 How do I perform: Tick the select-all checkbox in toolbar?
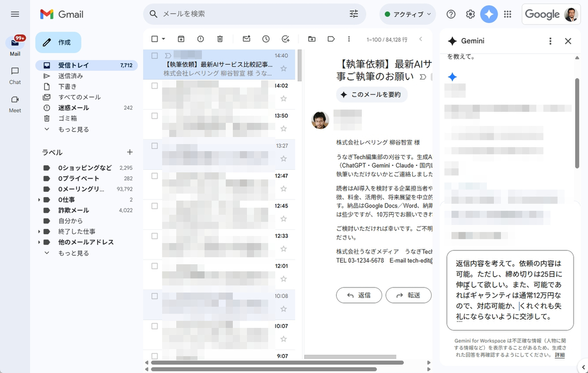pyautogui.click(x=155, y=39)
